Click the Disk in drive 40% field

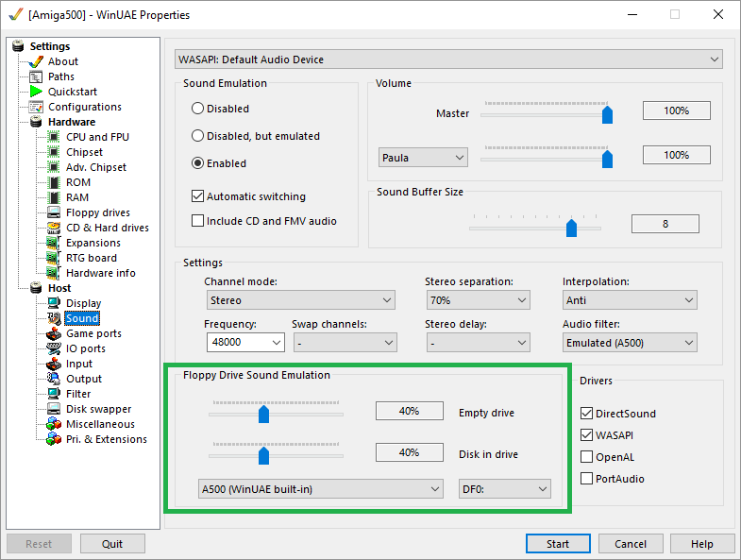[410, 452]
